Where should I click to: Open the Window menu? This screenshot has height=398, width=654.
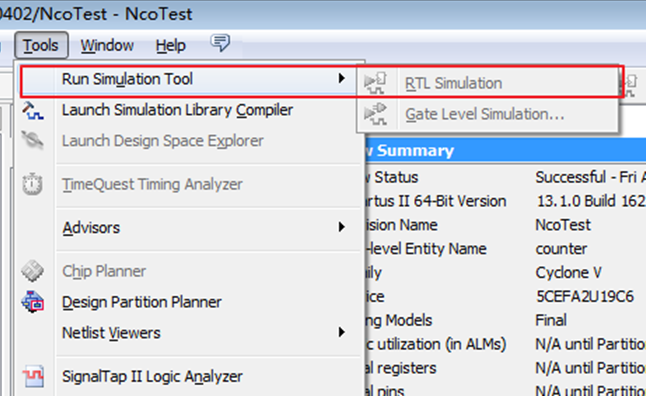(107, 45)
